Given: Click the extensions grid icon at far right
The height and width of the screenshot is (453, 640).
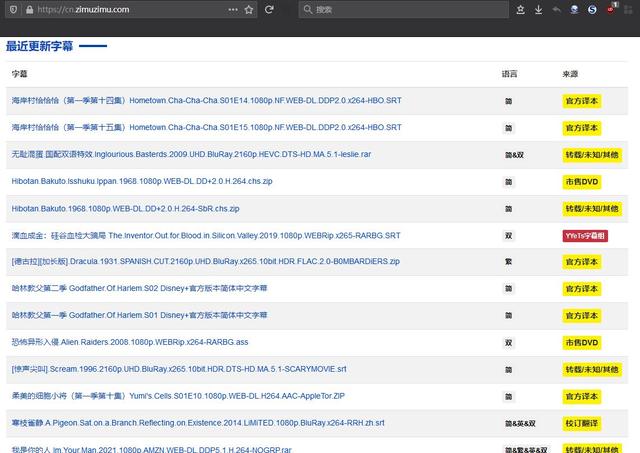Looking at the screenshot, I should (629, 9).
